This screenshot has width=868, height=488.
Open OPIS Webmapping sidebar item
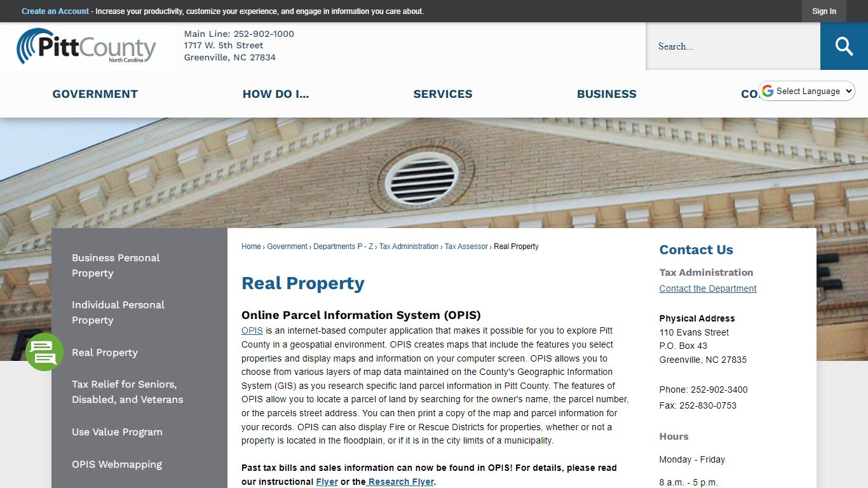coord(117,464)
